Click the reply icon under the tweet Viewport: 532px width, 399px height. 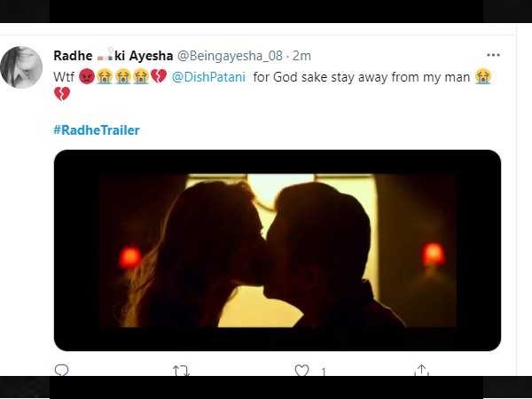coord(61,371)
